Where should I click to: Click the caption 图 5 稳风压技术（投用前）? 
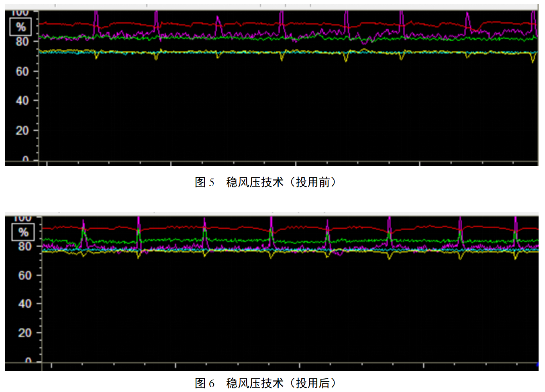(265, 182)
